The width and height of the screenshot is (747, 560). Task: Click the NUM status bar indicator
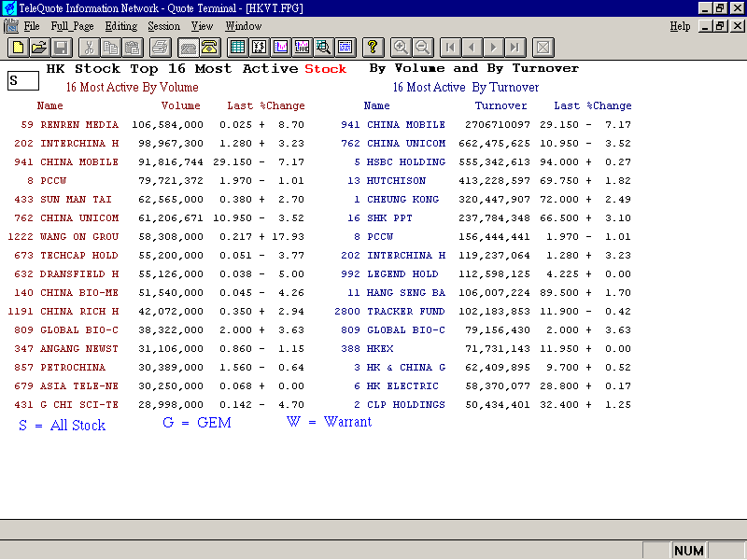689,551
